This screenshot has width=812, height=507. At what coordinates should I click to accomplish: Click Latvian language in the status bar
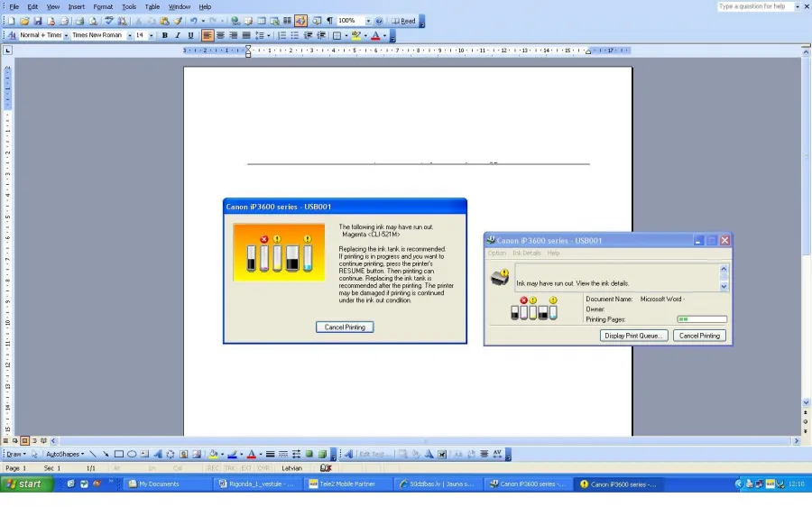292,468
